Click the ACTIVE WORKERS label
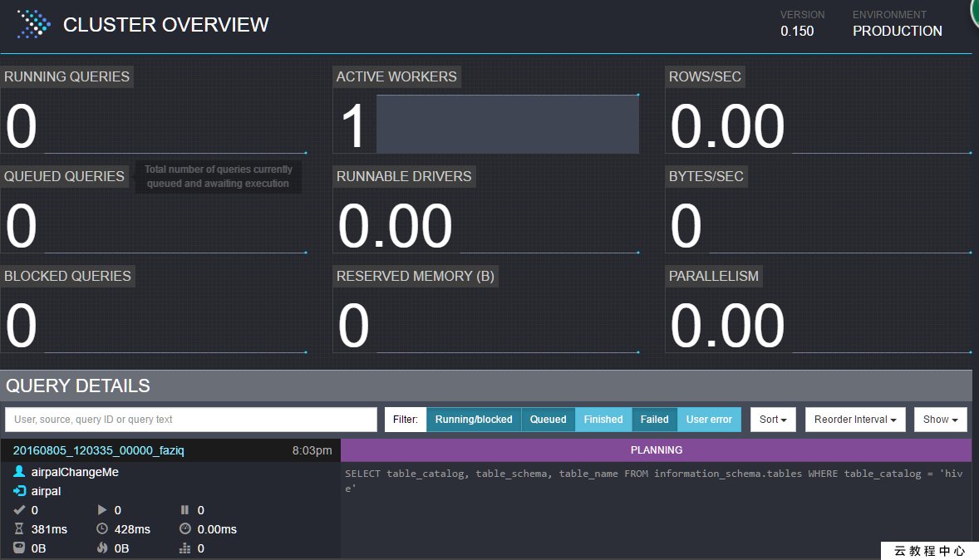979x560 pixels. [x=396, y=76]
